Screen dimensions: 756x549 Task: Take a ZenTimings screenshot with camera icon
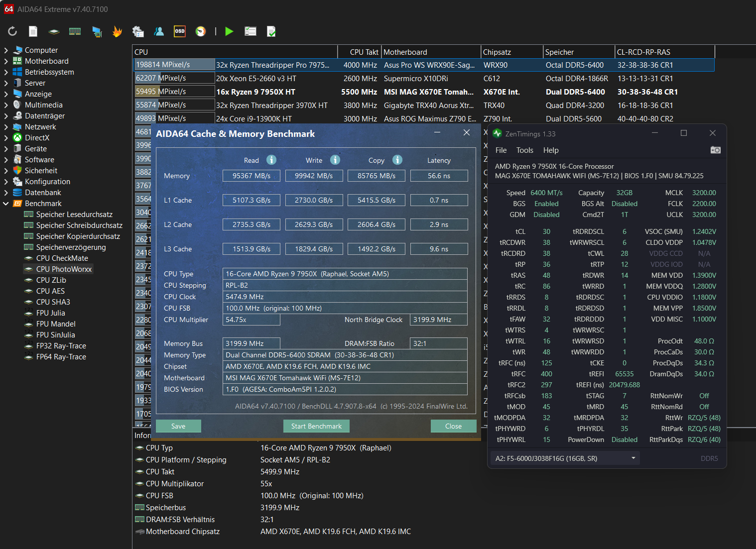[x=716, y=150]
